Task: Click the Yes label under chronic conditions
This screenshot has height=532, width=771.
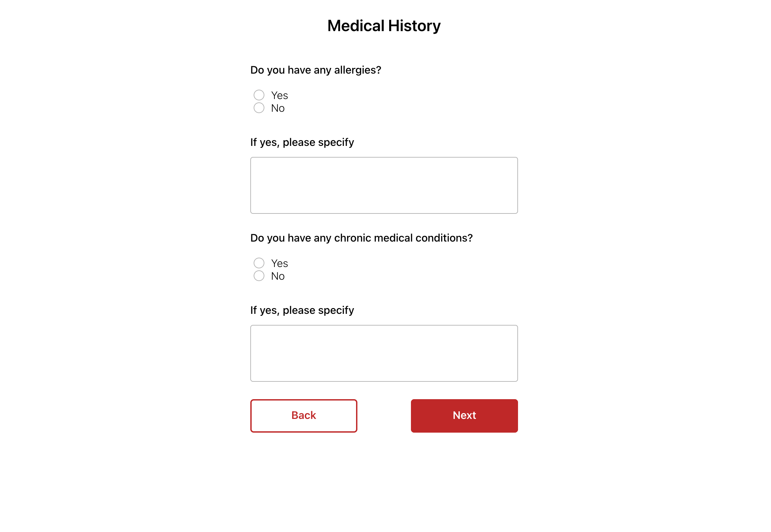Action: point(279,263)
